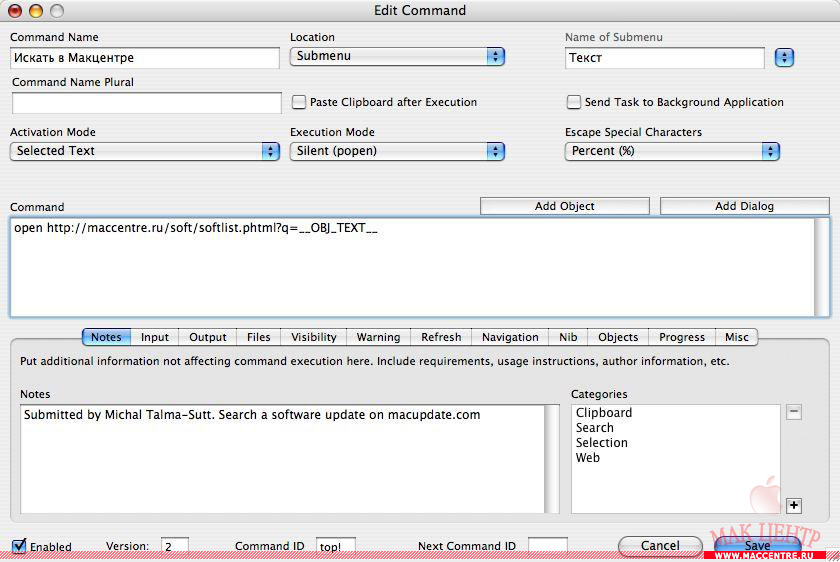Switch to the Refresh tab
The height and width of the screenshot is (562, 840).
441,337
